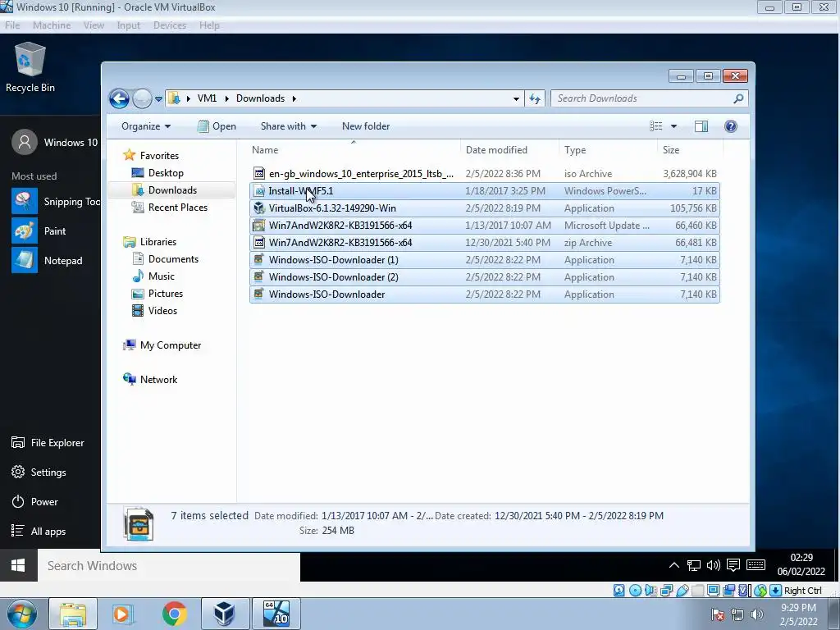Toggle the preview pane button
The width and height of the screenshot is (840, 630).
[x=701, y=126]
